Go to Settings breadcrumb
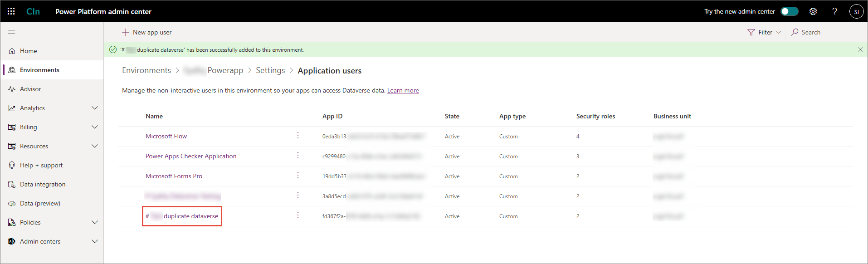The width and height of the screenshot is (868, 264). [270, 70]
